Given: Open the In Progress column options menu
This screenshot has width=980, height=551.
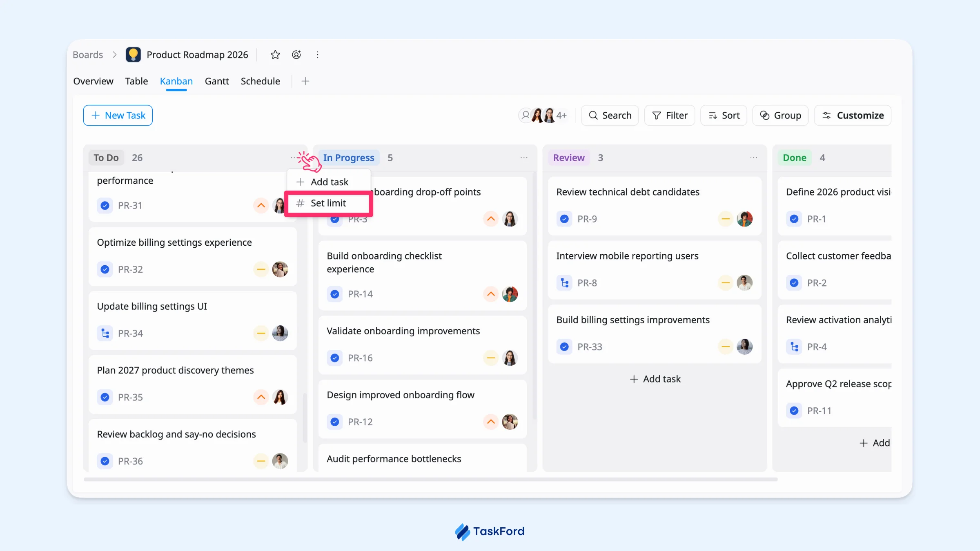Looking at the screenshot, I should pyautogui.click(x=524, y=158).
